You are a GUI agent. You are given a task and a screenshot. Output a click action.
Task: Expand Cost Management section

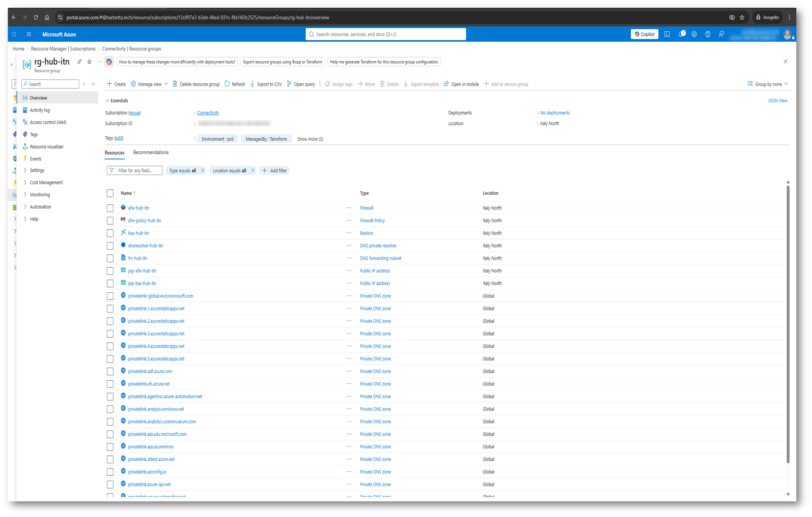(46, 183)
